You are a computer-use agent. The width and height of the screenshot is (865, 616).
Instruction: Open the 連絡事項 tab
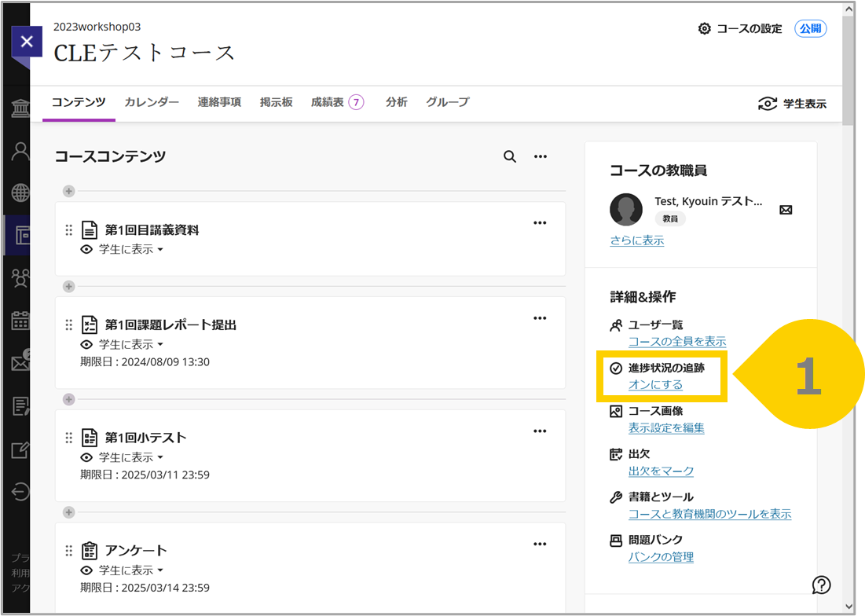coord(219,102)
